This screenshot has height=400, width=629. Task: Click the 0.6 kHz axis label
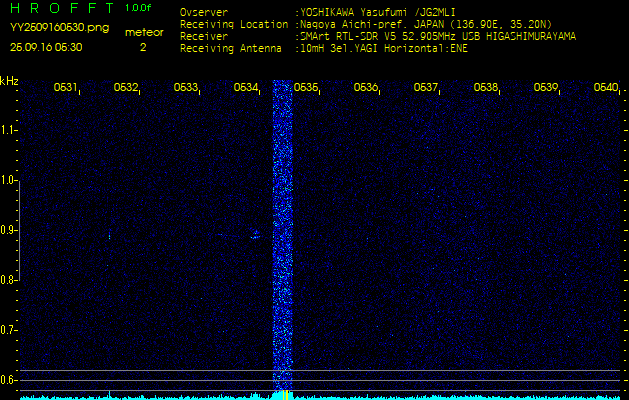(7, 380)
